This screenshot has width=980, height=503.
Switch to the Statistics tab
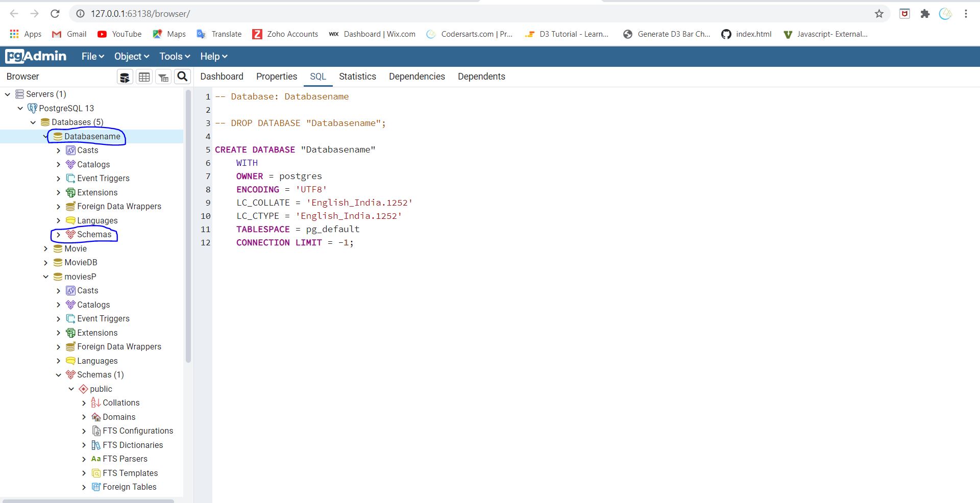click(357, 77)
